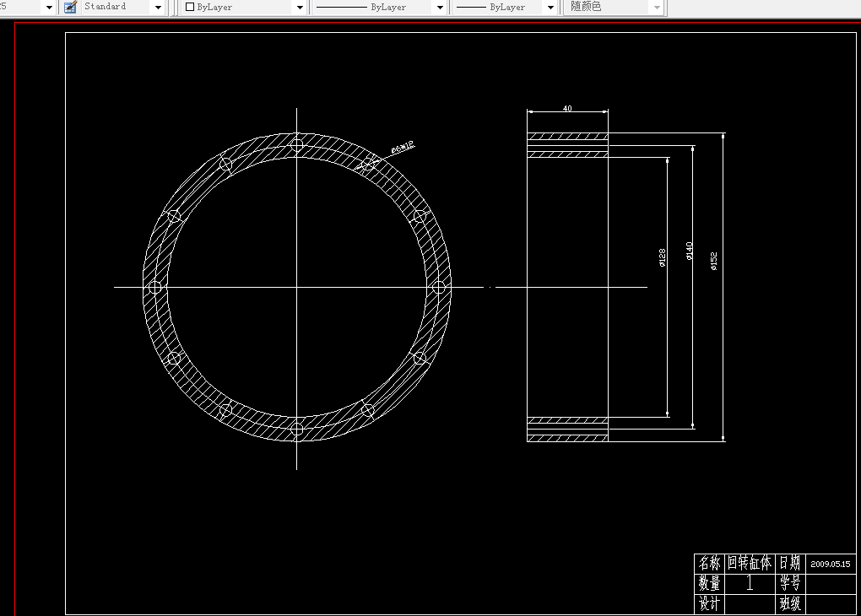Open the ByLayer linetype control dropdown
Screen dimensions: 861x616
440,7
